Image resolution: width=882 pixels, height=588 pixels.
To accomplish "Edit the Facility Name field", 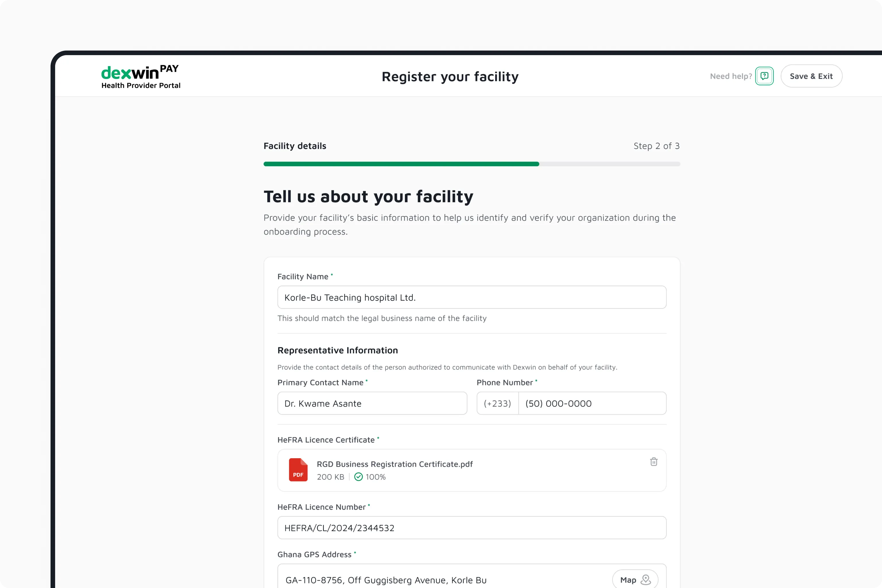I will pyautogui.click(x=472, y=297).
